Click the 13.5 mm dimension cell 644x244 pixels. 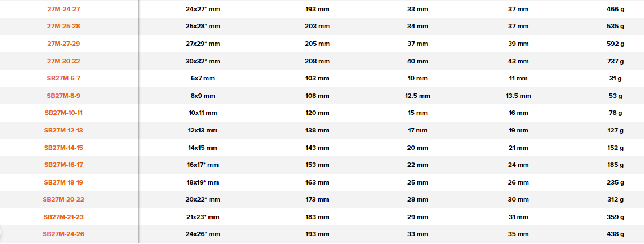click(518, 96)
